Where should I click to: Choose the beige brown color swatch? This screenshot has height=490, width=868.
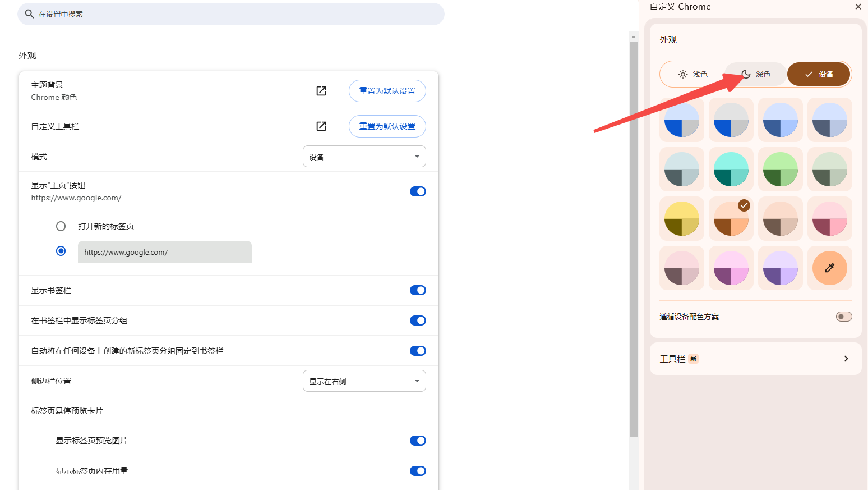[781, 219]
